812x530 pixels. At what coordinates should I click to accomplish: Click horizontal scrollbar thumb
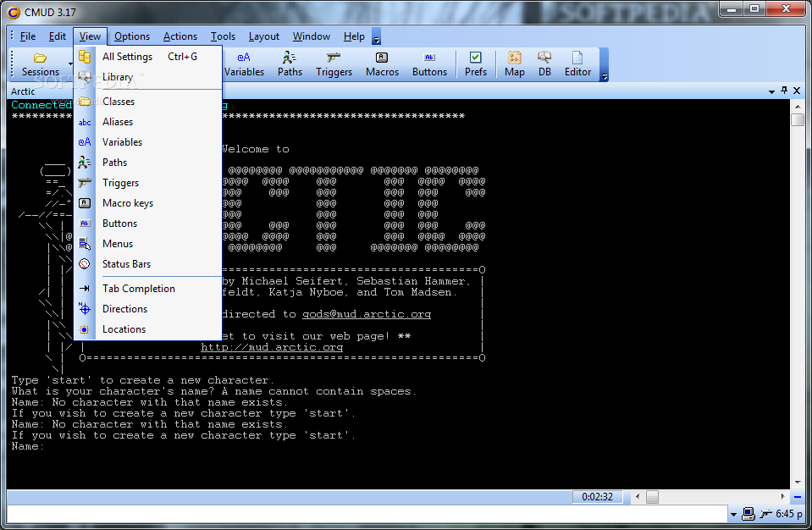click(653, 497)
